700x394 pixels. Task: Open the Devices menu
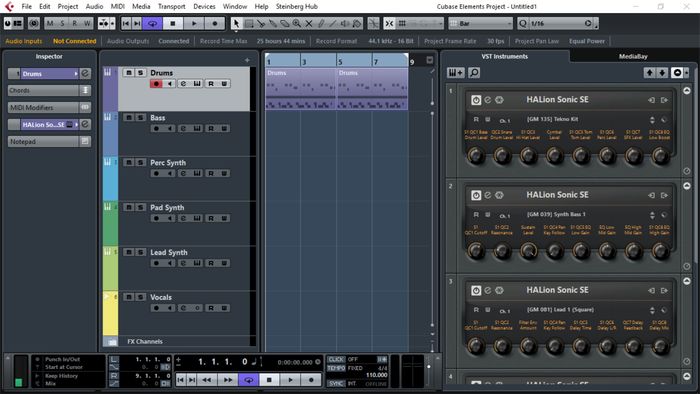click(x=204, y=6)
